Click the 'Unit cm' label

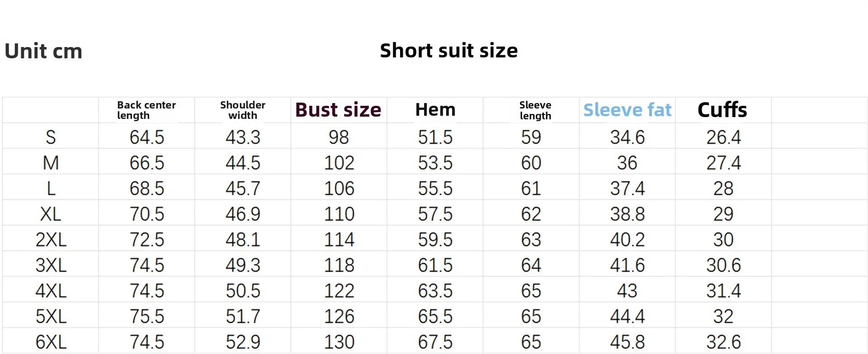click(43, 51)
